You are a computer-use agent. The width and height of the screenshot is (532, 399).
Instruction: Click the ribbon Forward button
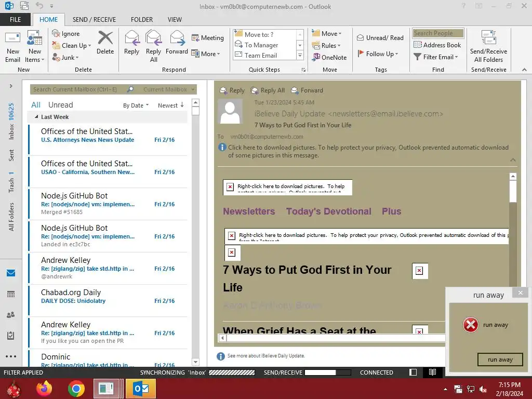coord(177,43)
